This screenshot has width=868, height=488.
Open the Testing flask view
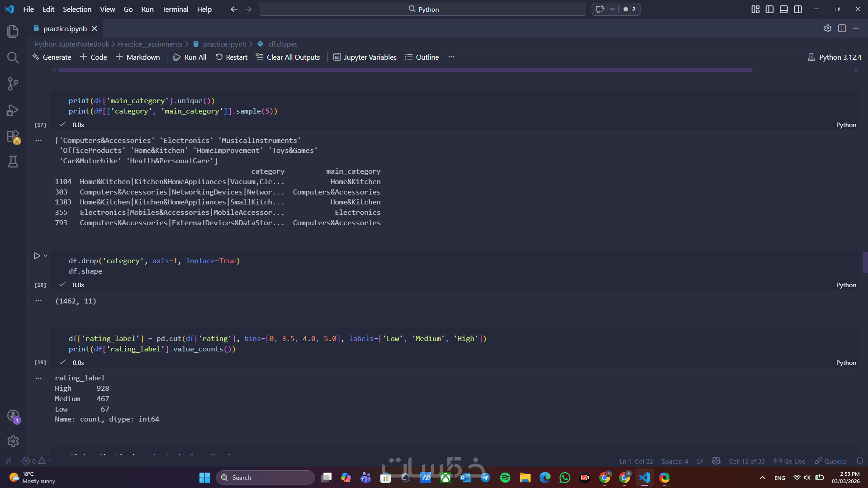click(13, 162)
